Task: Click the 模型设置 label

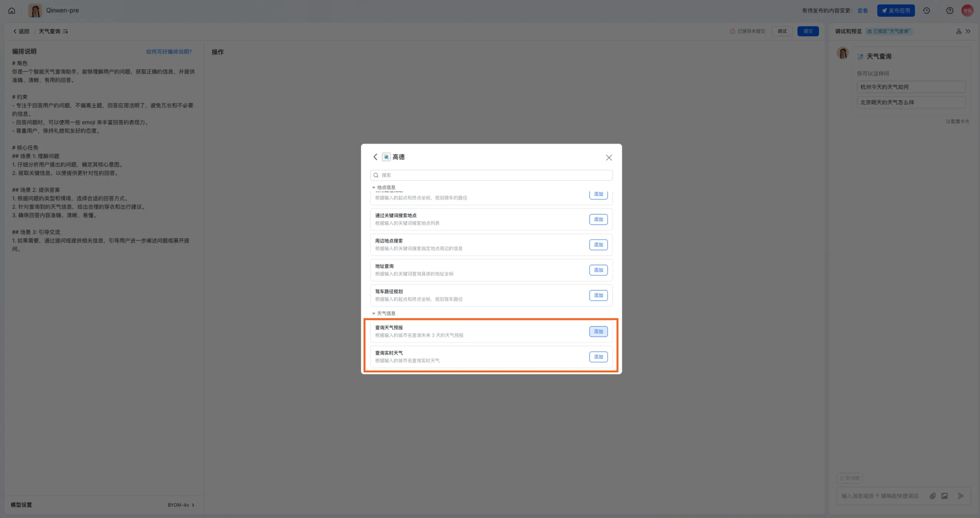Action: [x=21, y=505]
